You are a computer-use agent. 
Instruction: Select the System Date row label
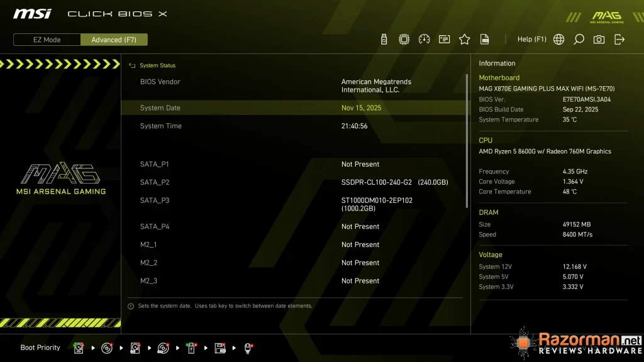click(x=160, y=108)
